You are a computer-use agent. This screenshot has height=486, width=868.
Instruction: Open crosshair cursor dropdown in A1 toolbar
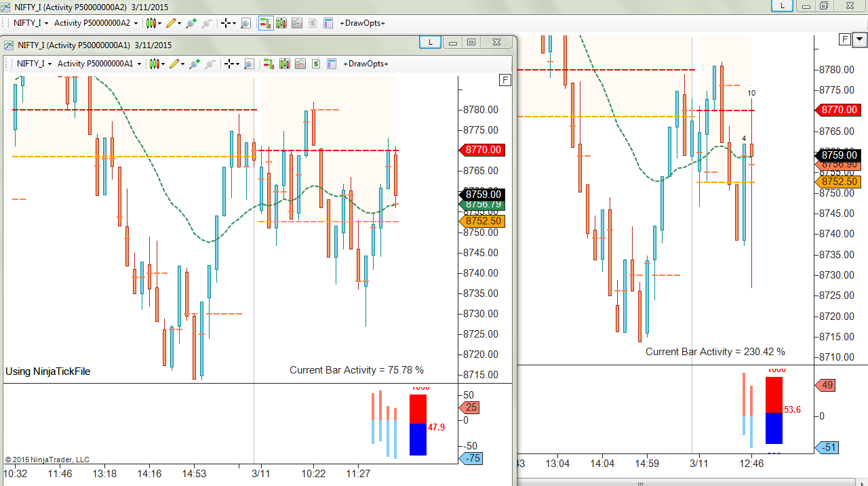(x=232, y=64)
